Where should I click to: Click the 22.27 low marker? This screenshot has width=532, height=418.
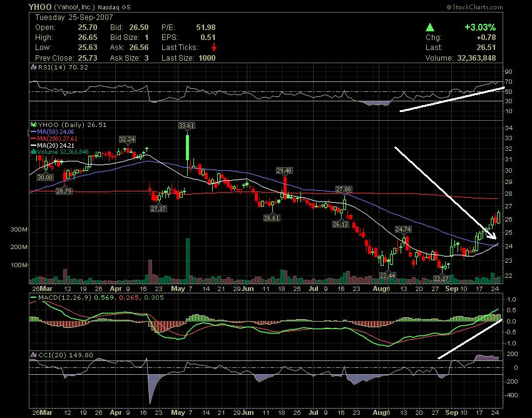441,279
